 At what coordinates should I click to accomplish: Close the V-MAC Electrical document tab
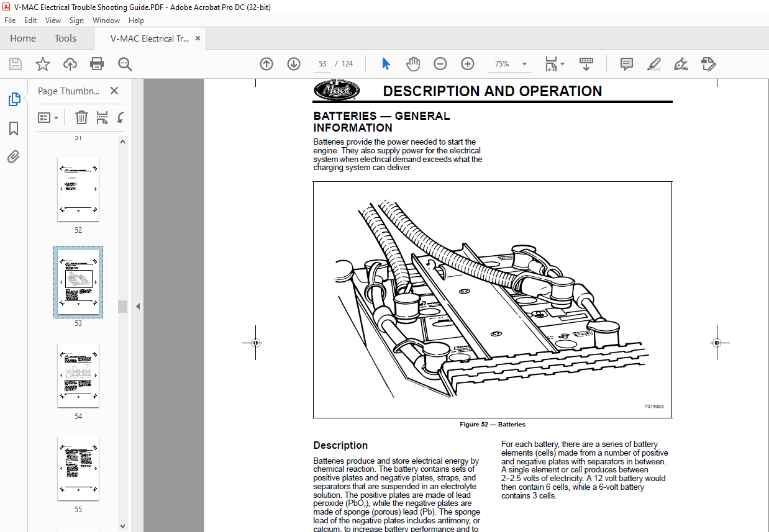pos(198,38)
